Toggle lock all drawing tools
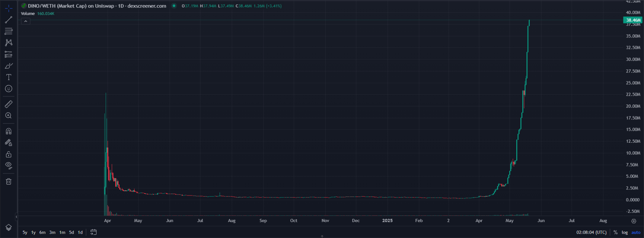Viewport: 644px width, 238px height. click(x=9, y=154)
